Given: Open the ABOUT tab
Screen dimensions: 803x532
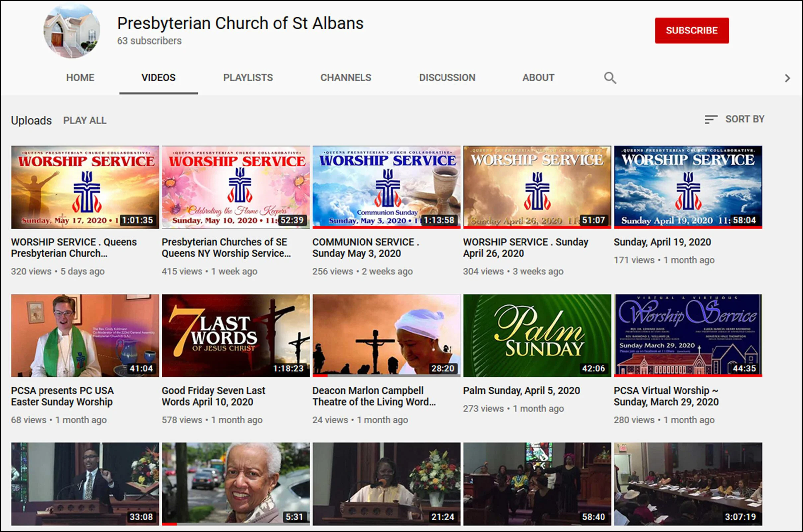Looking at the screenshot, I should click(538, 78).
